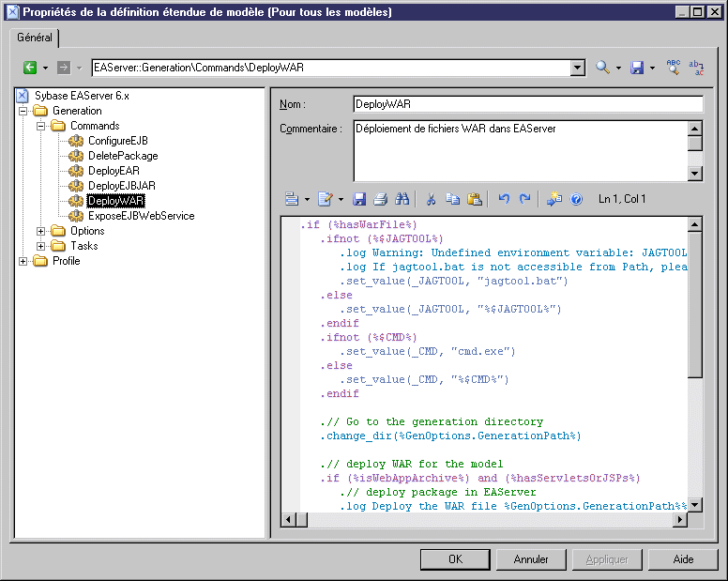Open the dropdown next to the top Save icon
728x581 pixels.
click(652, 68)
